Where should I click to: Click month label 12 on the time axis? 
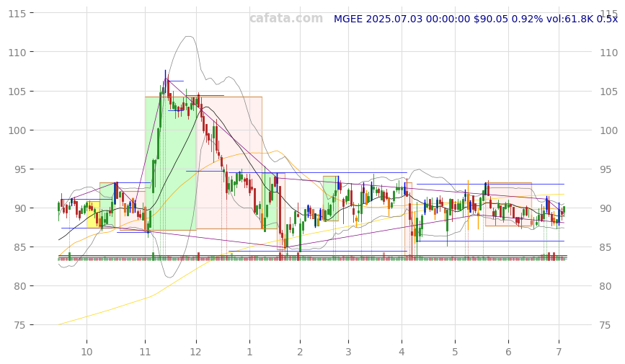point(195,352)
